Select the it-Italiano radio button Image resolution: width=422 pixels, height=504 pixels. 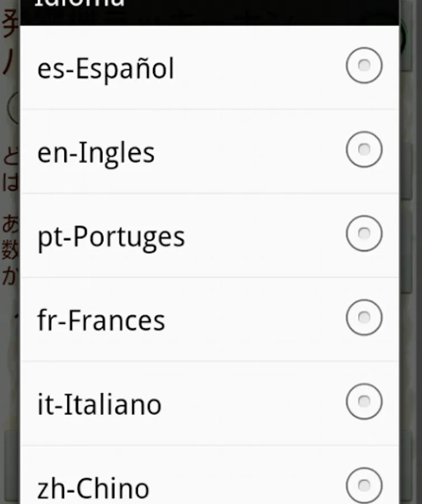tap(364, 401)
